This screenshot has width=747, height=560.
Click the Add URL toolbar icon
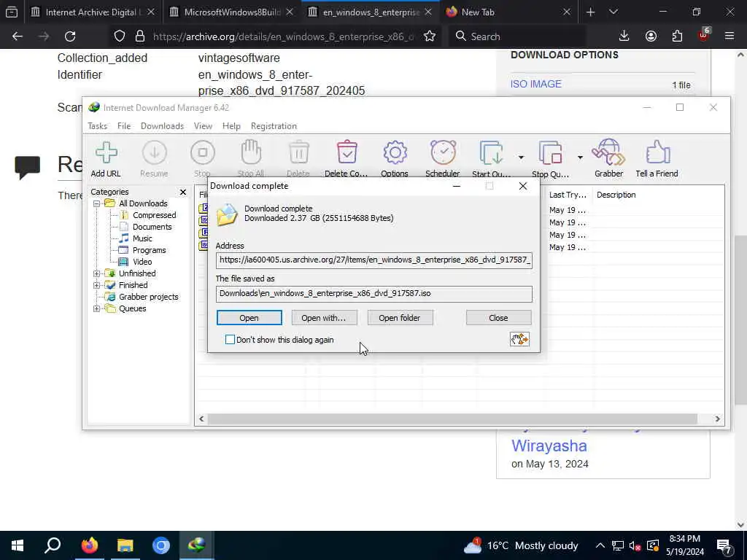click(106, 153)
